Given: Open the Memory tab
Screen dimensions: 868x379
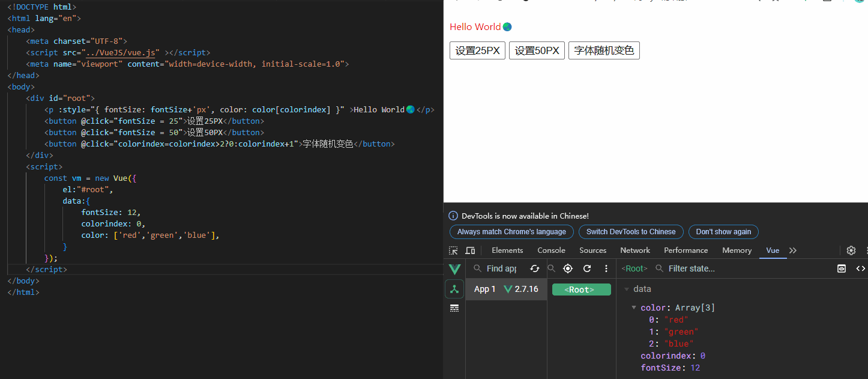Looking at the screenshot, I should [x=737, y=250].
